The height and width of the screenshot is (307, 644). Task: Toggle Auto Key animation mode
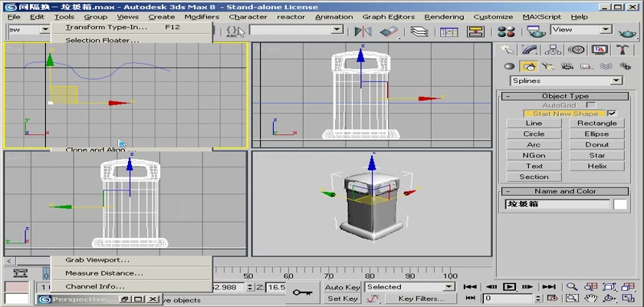(x=342, y=286)
